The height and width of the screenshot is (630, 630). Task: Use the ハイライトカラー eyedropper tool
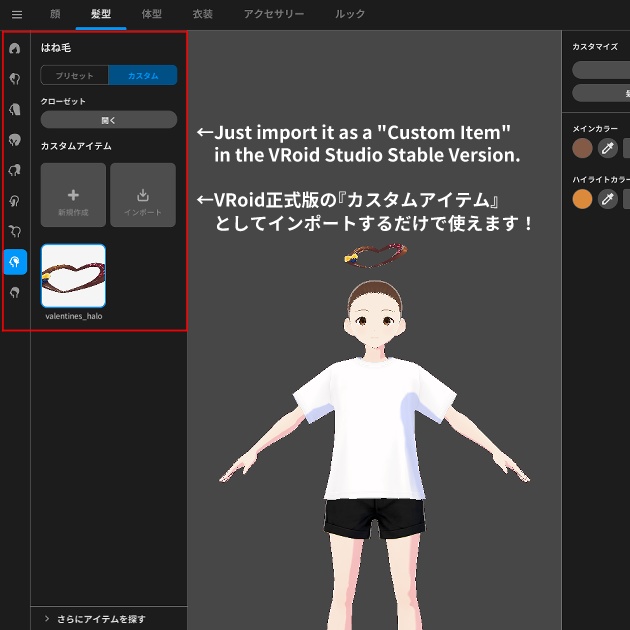pyautogui.click(x=608, y=199)
